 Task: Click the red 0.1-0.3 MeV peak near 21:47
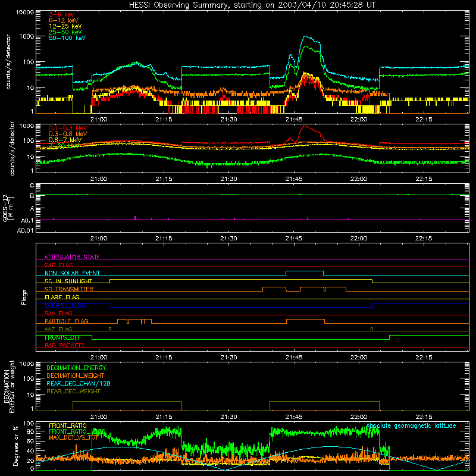[305, 126]
